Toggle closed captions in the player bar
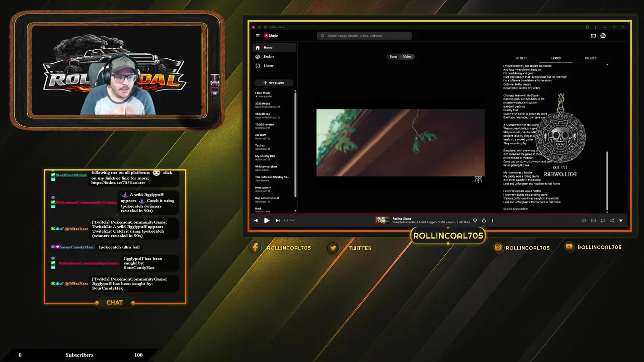 pyautogui.click(x=593, y=220)
